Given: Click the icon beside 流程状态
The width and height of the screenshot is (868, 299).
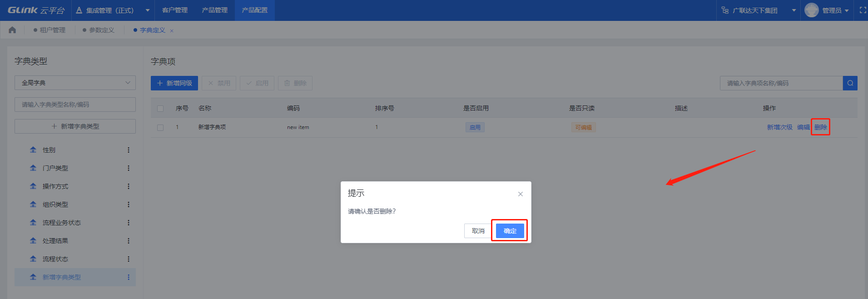Looking at the screenshot, I should [33, 259].
